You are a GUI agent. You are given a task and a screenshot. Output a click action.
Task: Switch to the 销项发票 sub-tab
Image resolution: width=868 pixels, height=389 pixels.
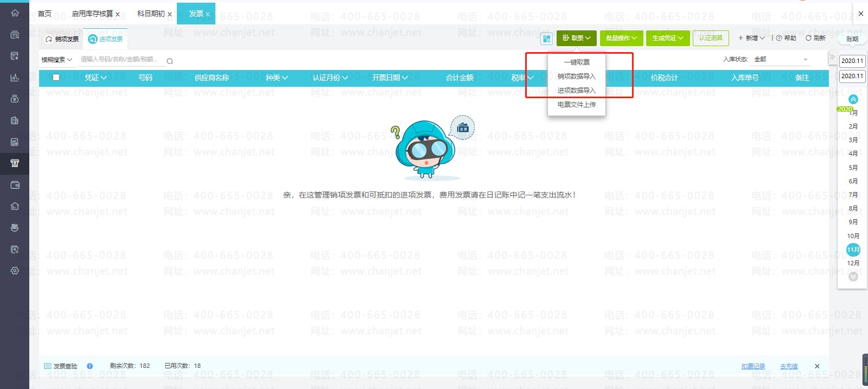62,39
